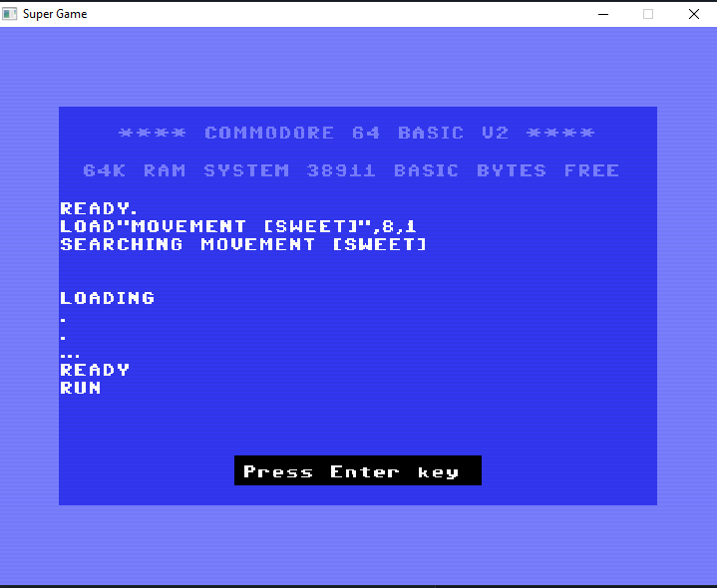Click the RUN command text
717x588 pixels.
(x=81, y=388)
